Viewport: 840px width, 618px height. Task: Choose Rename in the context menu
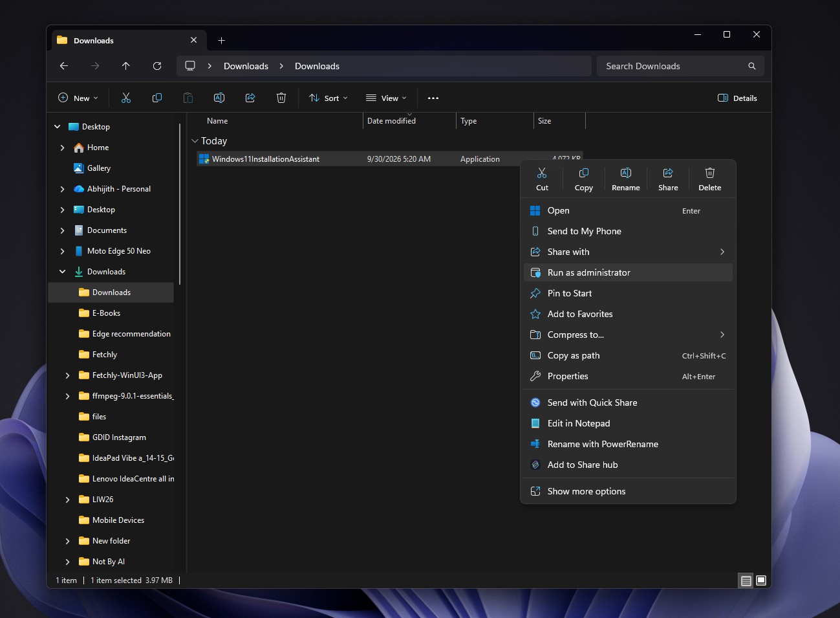pos(626,179)
